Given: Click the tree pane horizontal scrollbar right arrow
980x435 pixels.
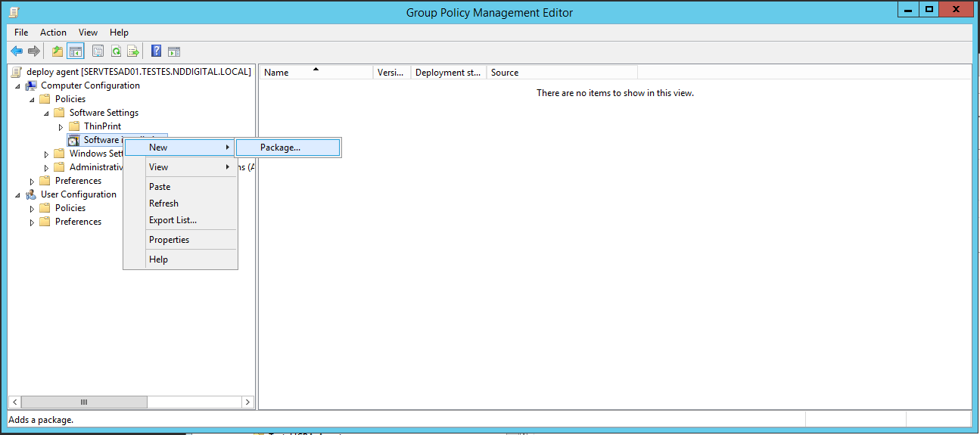Looking at the screenshot, I should click(247, 402).
